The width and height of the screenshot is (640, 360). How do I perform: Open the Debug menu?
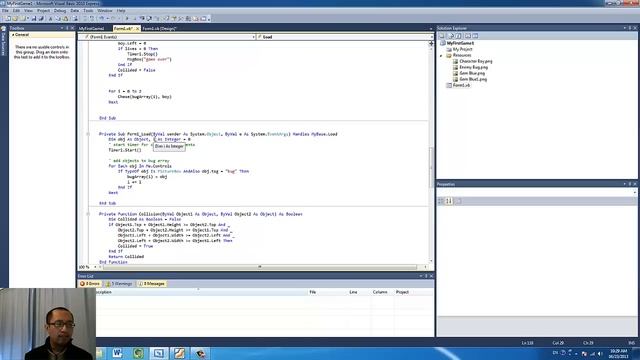coord(60,11)
